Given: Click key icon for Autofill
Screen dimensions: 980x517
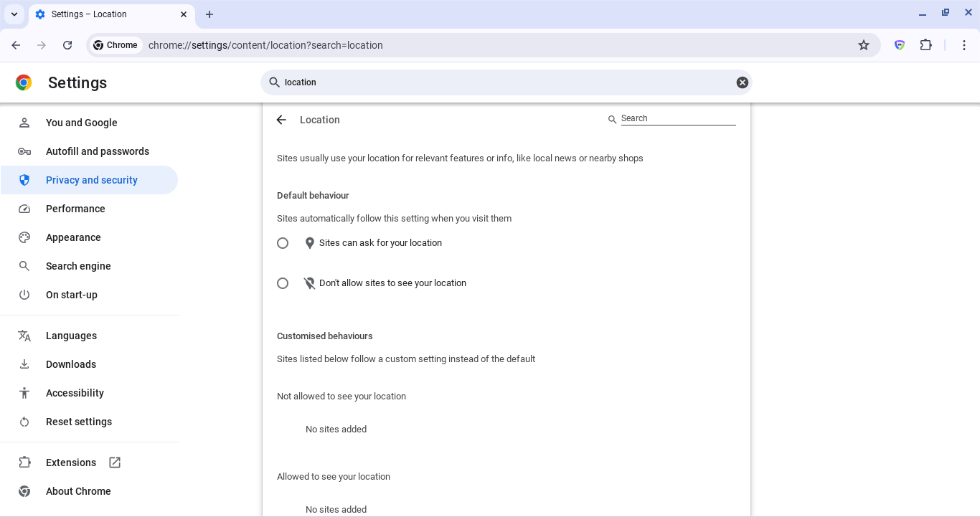Looking at the screenshot, I should click(x=24, y=151).
